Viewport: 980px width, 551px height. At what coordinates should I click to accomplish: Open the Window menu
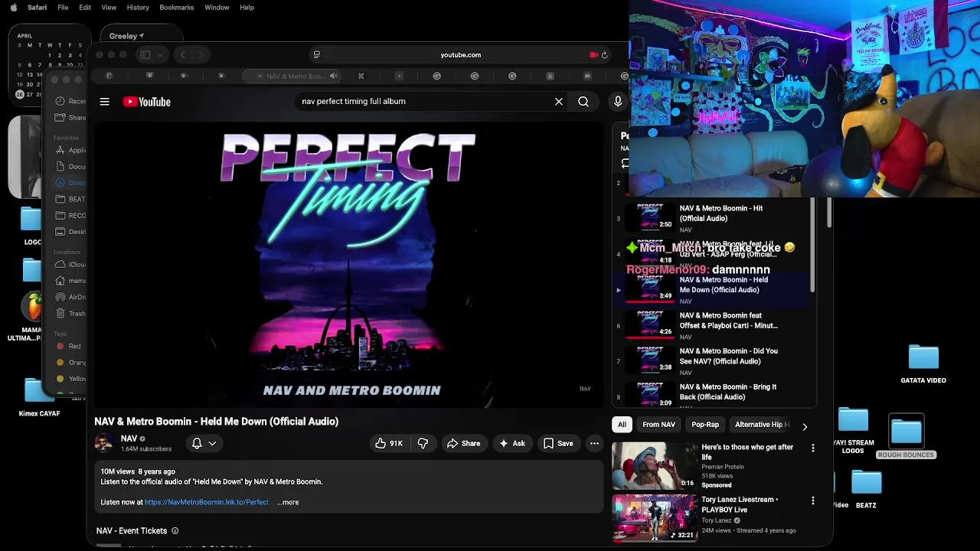coord(217,8)
